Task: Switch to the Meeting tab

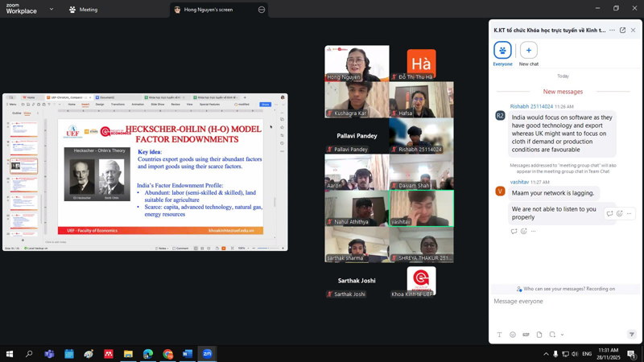Action: click(x=84, y=10)
